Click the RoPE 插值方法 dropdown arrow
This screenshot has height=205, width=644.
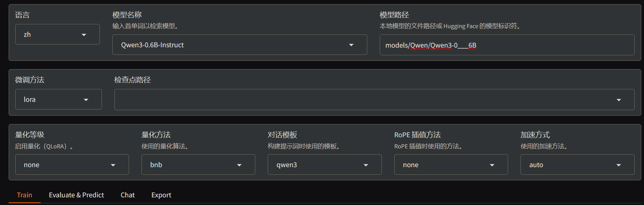point(492,165)
